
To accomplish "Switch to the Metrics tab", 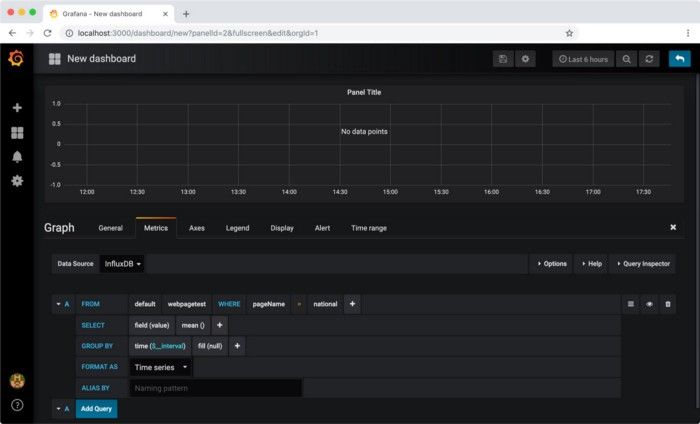I will (156, 228).
